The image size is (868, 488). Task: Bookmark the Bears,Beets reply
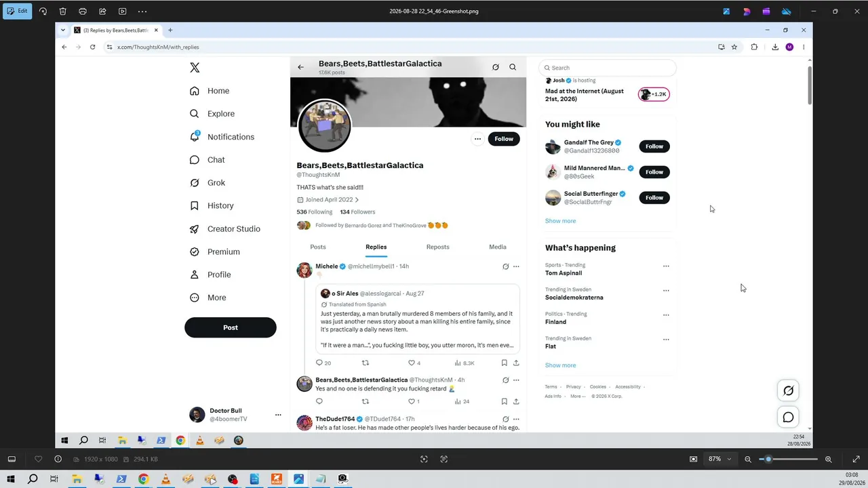pyautogui.click(x=504, y=401)
